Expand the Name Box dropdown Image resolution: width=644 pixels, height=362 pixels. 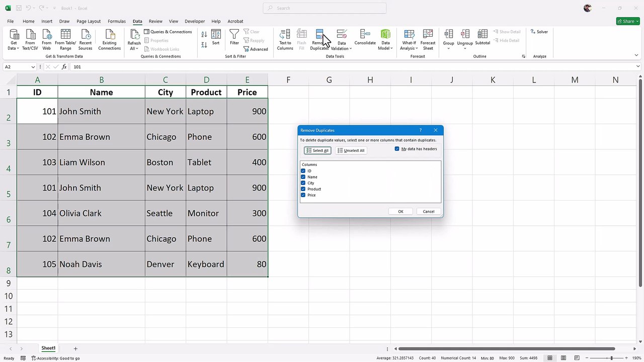tap(33, 67)
